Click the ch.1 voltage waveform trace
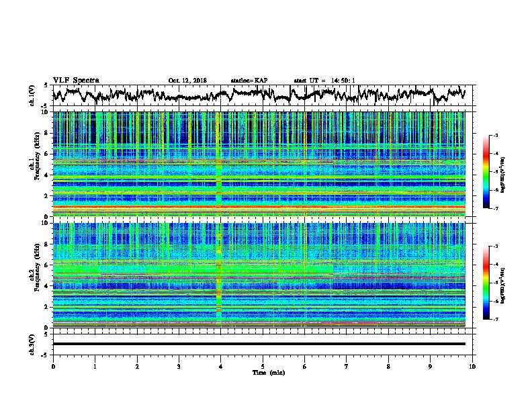This screenshot has width=532, height=411. (259, 95)
